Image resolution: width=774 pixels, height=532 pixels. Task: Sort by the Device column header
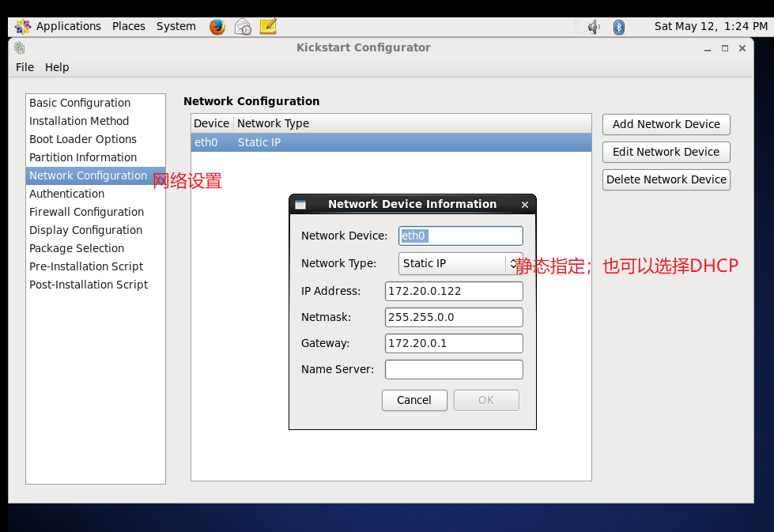212,123
